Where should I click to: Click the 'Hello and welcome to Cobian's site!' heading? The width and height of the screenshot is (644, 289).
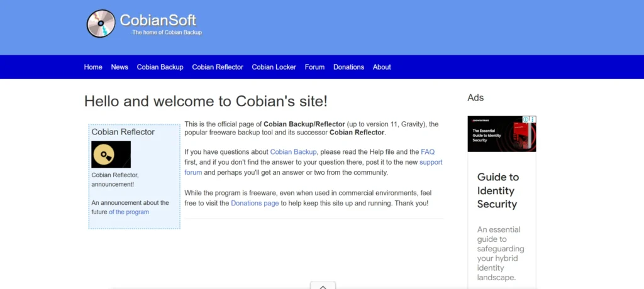206,101
